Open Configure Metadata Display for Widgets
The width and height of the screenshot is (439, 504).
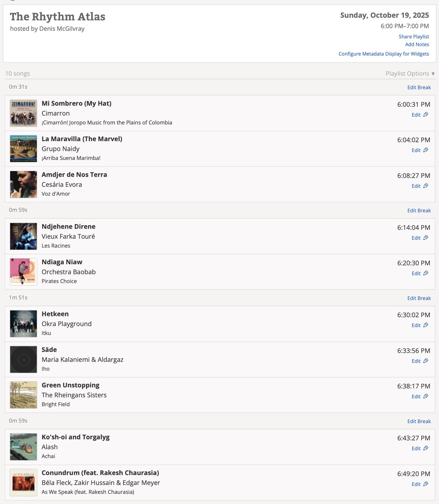tap(384, 54)
